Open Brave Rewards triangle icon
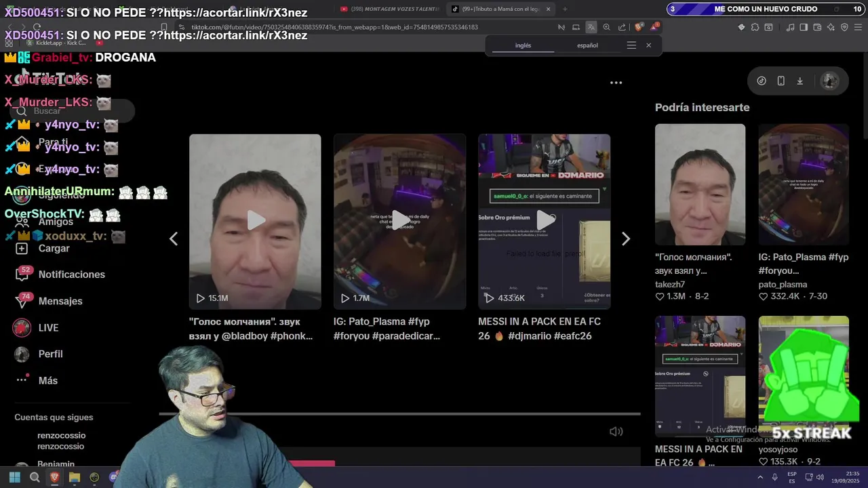The width and height of the screenshot is (868, 488). tap(654, 27)
